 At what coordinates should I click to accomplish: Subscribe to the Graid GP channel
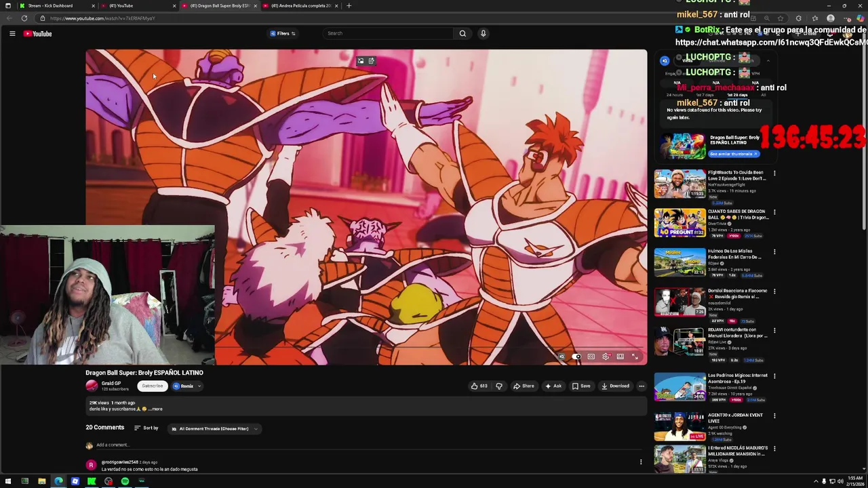[152, 386]
